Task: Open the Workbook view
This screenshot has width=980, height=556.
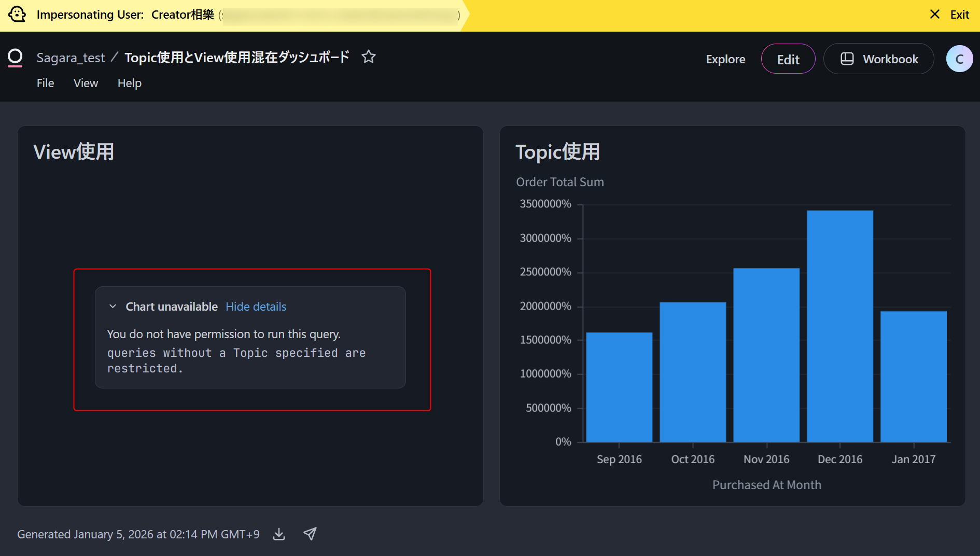Action: 879,59
